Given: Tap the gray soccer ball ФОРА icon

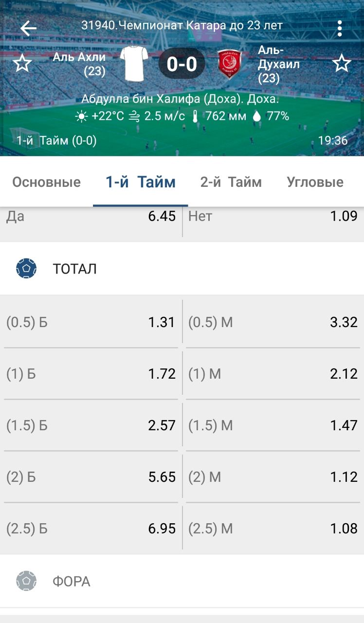Looking at the screenshot, I should (x=26, y=581).
